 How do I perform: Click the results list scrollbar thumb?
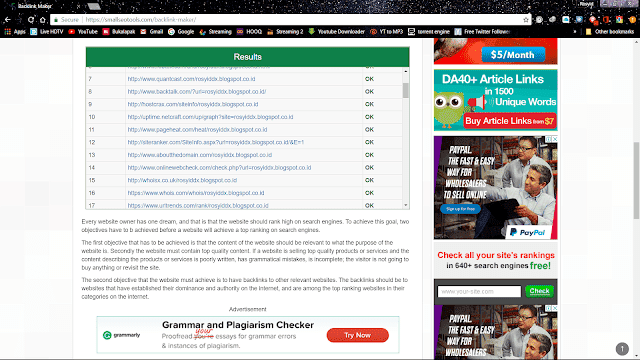(x=406, y=90)
